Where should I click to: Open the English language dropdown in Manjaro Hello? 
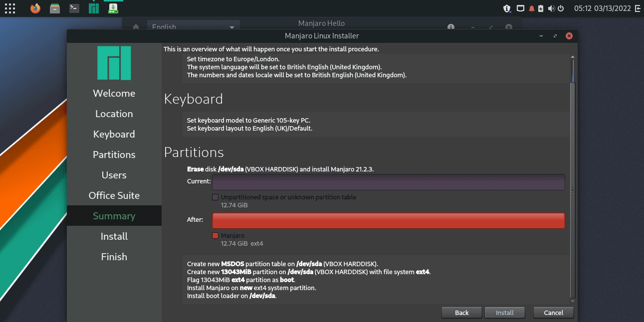pyautogui.click(x=194, y=26)
